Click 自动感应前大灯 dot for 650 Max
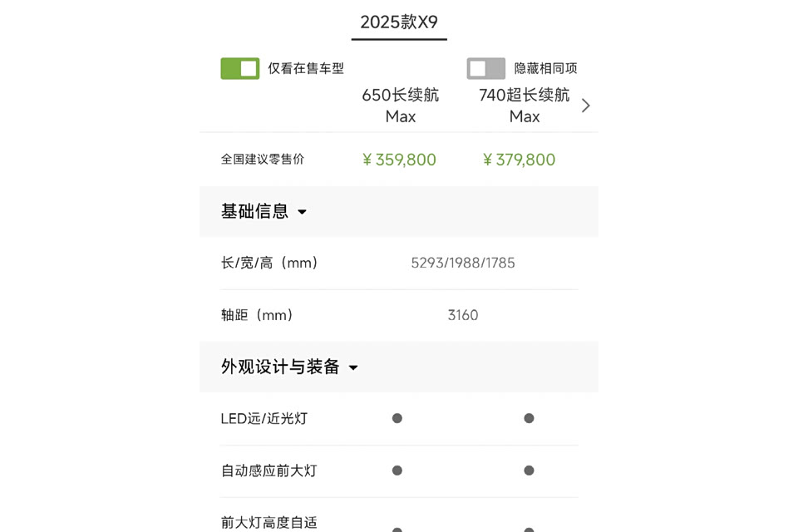 point(397,470)
